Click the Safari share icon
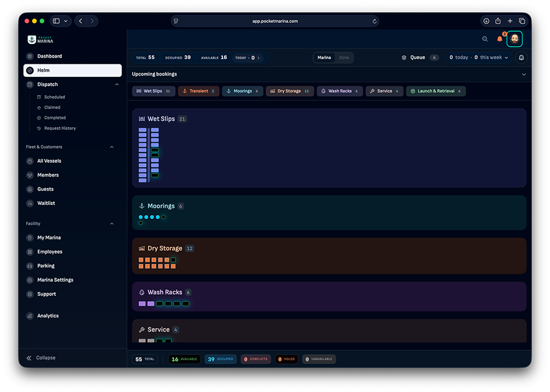Screen dimensions: 550x392 (x=498, y=21)
